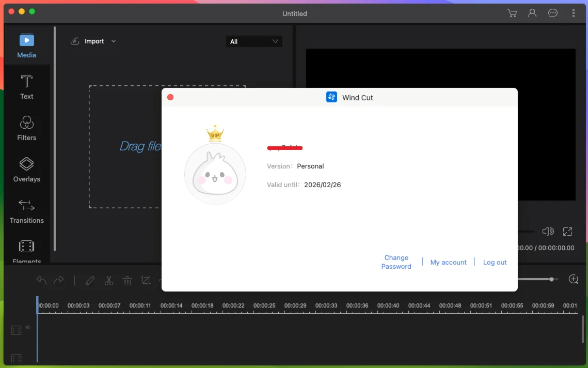Select the pencil edit tool
The image size is (588, 368).
pyautogui.click(x=90, y=280)
